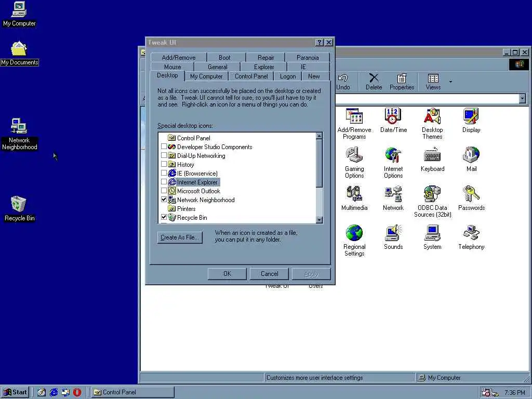
Task: Select the Control Panel entry in the list
Action: pos(189,138)
